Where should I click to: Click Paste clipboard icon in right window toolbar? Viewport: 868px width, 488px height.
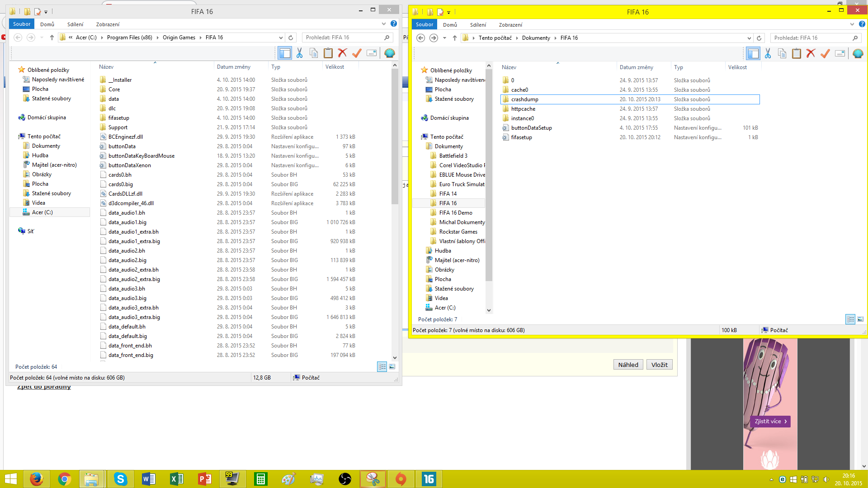(x=797, y=54)
